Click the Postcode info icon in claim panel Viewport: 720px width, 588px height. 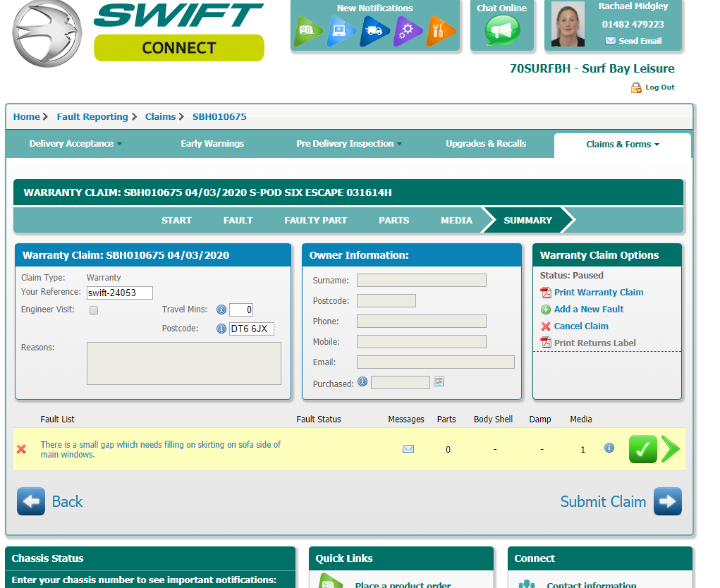221,329
